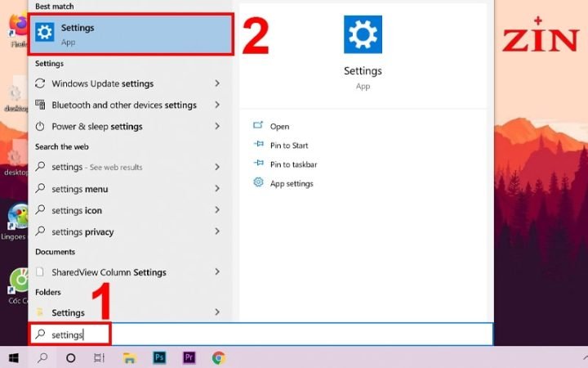Click the Pin to Start pin icon

258,144
